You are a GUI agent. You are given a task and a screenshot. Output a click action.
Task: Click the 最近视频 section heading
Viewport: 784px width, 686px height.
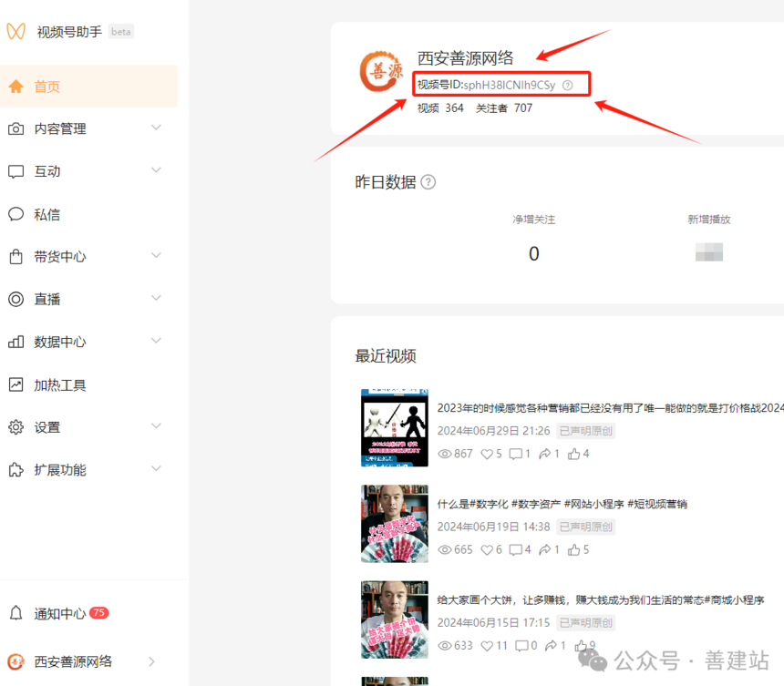[386, 355]
